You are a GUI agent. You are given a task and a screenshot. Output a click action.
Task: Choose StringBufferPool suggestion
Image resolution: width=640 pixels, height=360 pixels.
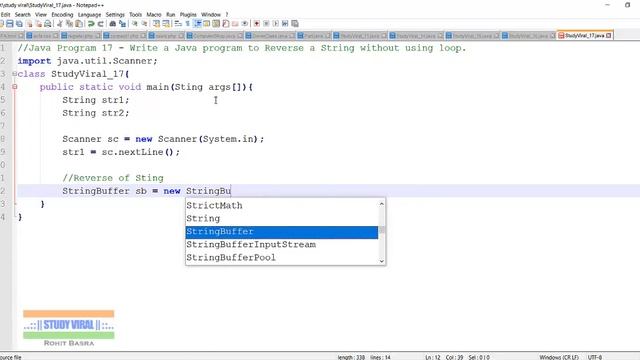click(x=282, y=258)
